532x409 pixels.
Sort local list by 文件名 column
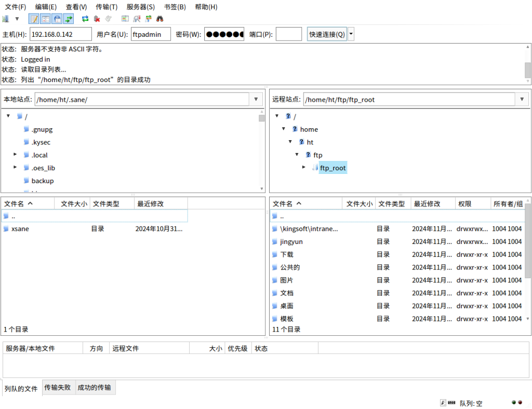[x=28, y=203]
